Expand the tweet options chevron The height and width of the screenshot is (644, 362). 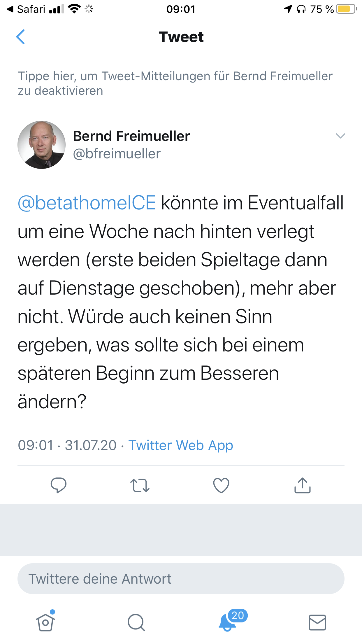340,136
